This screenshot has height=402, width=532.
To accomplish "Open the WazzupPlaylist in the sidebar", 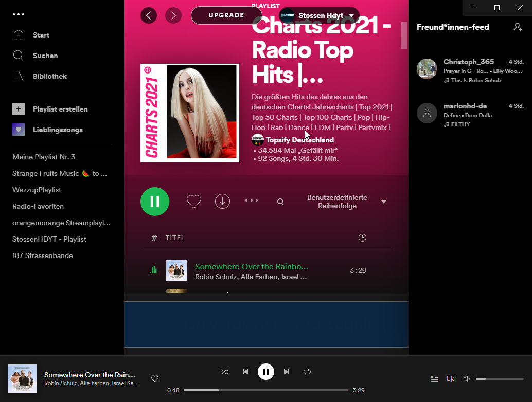I will pos(37,190).
